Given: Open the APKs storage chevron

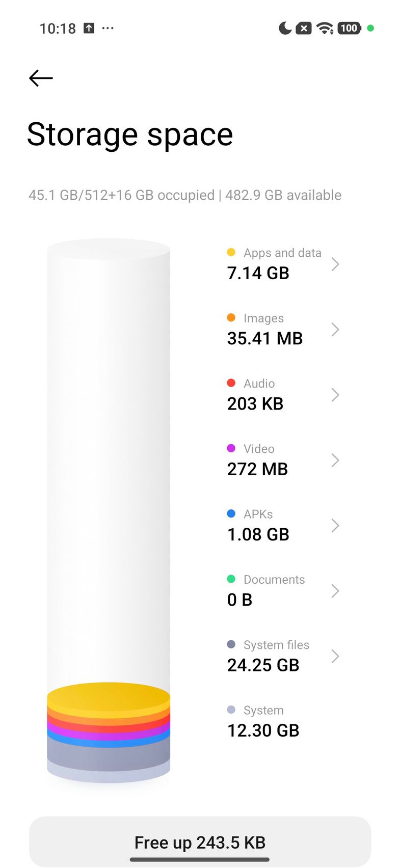Looking at the screenshot, I should coord(335,525).
